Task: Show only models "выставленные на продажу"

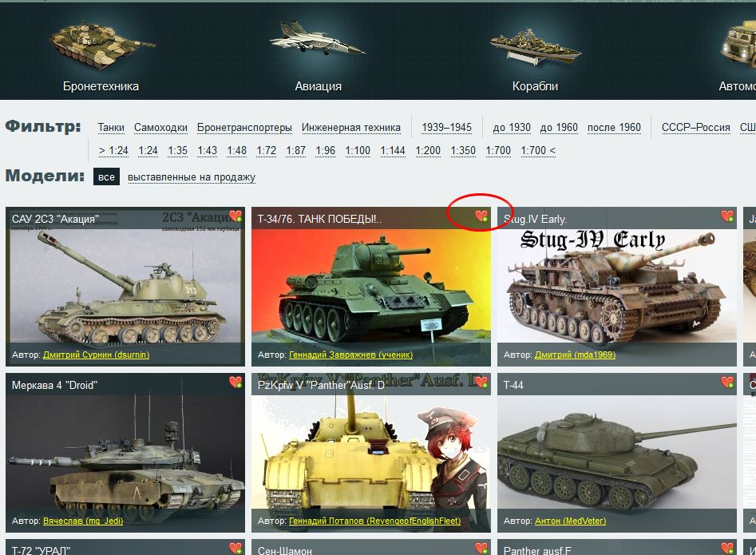Action: click(192, 177)
